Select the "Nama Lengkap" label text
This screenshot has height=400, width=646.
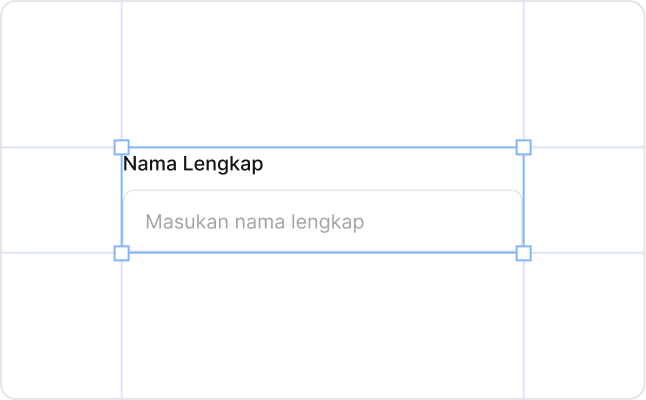click(193, 164)
